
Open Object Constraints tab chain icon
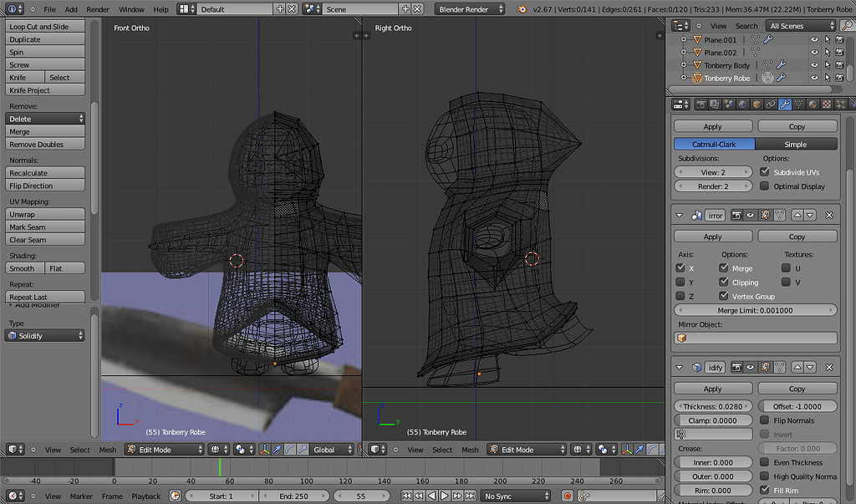click(x=770, y=104)
